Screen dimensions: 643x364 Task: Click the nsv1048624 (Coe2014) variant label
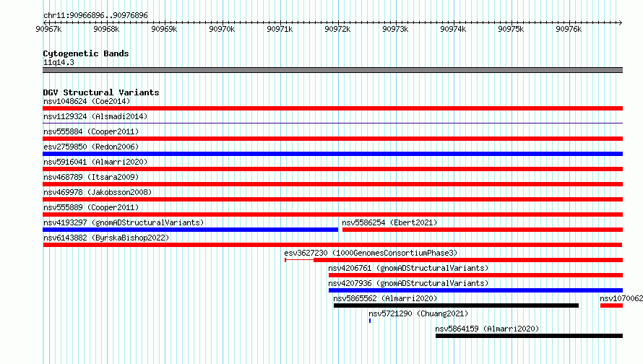coord(87,101)
